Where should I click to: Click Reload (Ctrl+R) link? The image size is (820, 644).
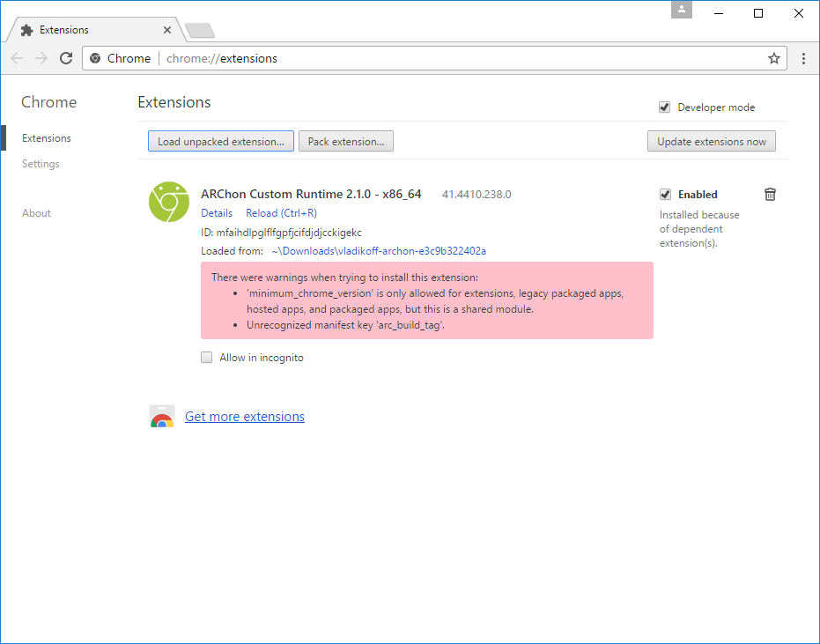281,213
